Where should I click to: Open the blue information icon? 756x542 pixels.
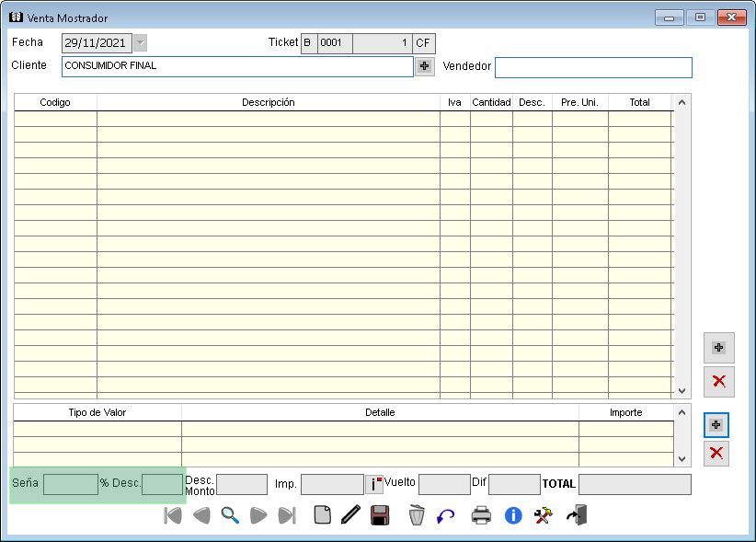point(513,515)
